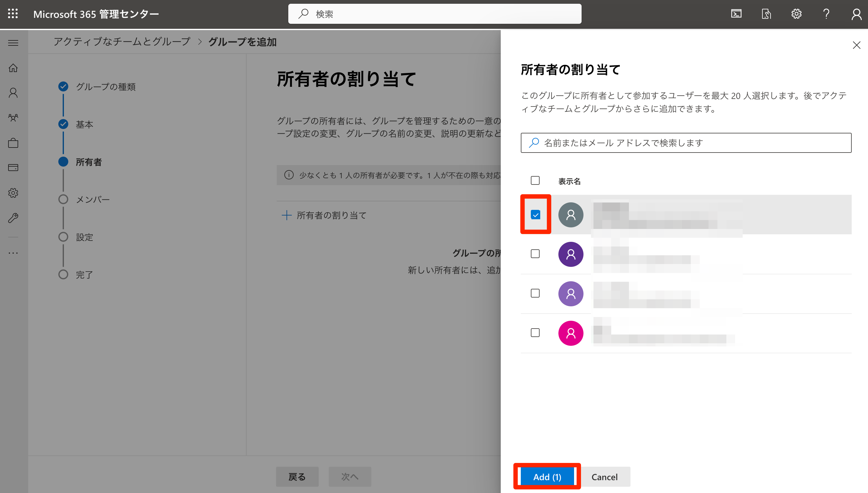
Task: Select 所有者 wizard step
Action: point(80,162)
